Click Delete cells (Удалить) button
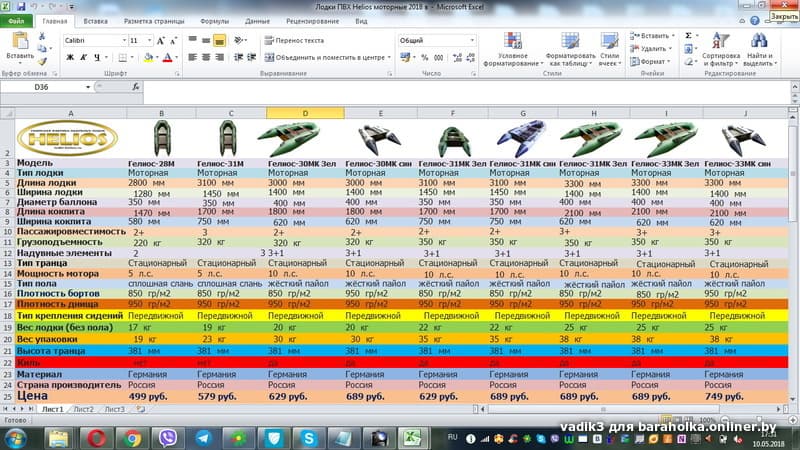The image size is (800, 450). tap(651, 48)
